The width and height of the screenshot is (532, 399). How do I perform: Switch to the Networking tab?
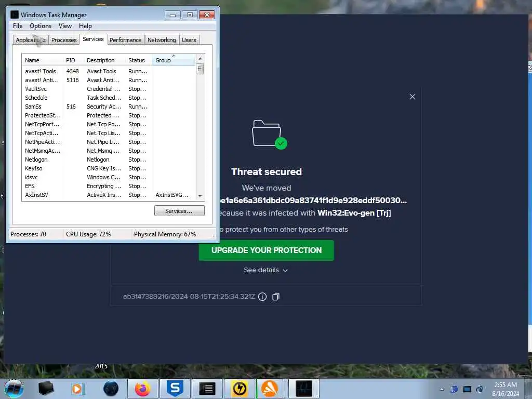click(x=162, y=40)
